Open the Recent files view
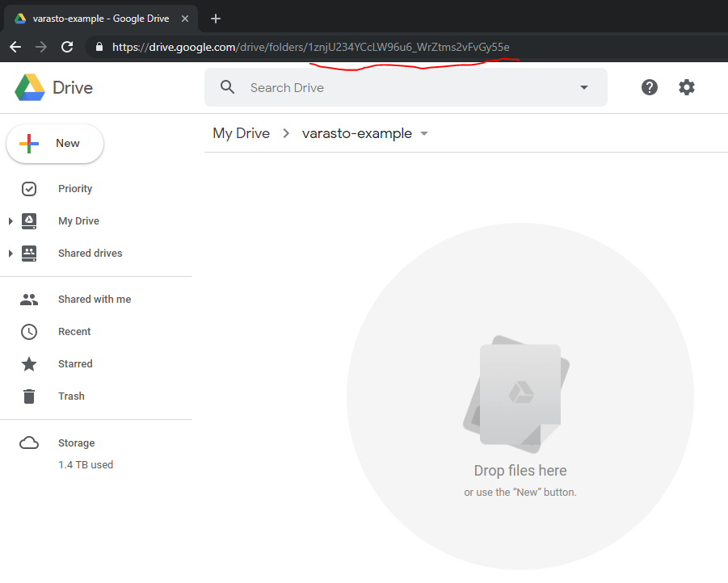This screenshot has height=583, width=728. 74,332
